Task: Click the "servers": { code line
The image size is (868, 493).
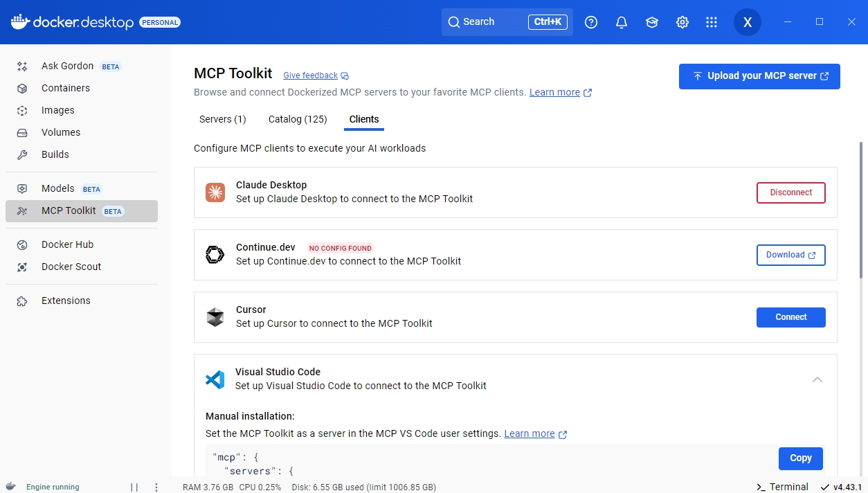Action: point(260,472)
